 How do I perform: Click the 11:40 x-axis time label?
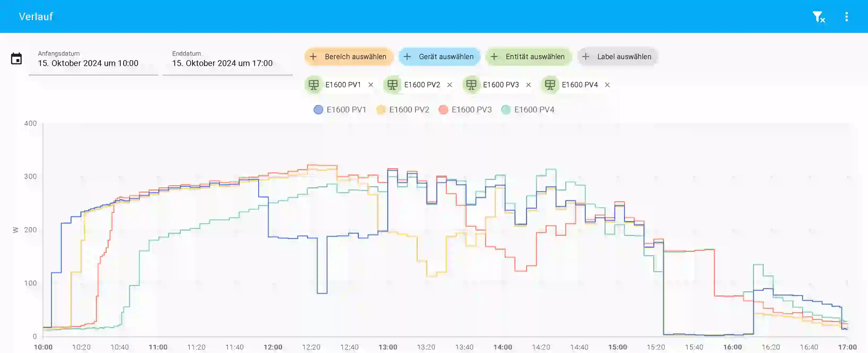point(235,347)
